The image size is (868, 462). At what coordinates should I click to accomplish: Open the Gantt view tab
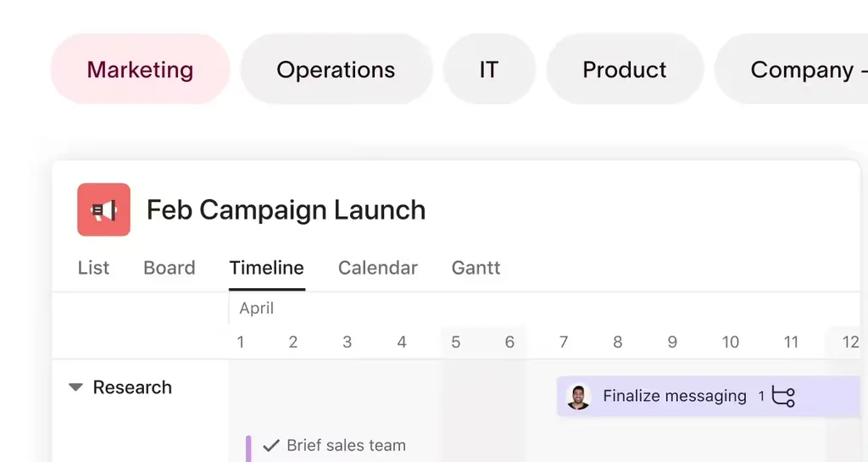476,268
